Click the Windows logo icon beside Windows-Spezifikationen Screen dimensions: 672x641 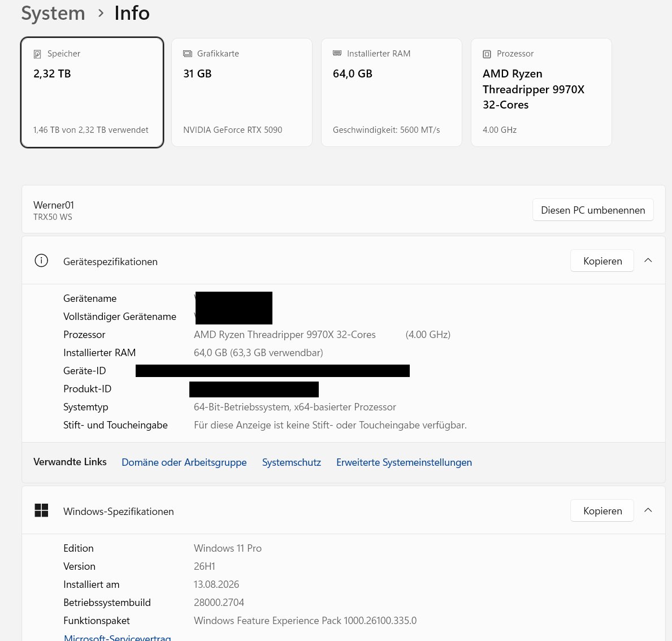(41, 510)
